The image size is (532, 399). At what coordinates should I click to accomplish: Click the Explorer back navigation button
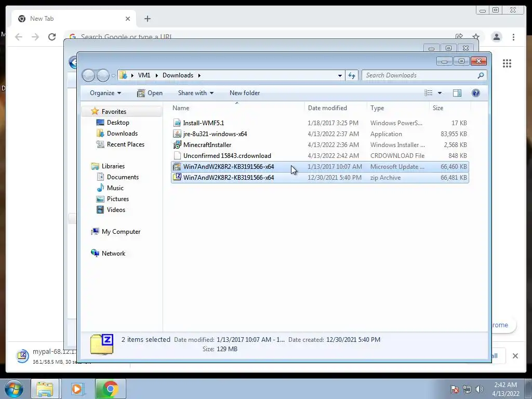click(88, 75)
